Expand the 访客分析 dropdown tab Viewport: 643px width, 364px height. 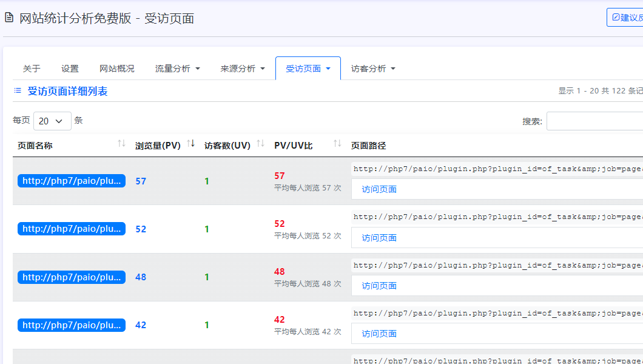pos(373,69)
